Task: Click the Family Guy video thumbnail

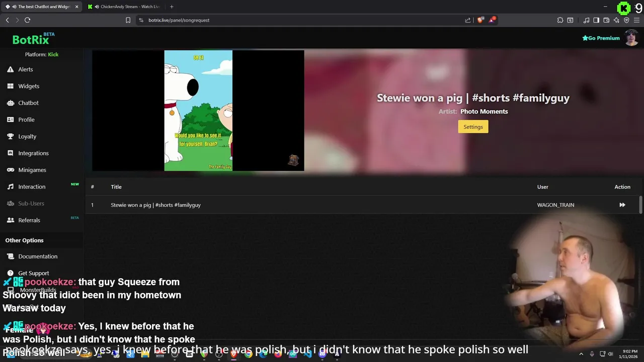Action: tap(198, 111)
